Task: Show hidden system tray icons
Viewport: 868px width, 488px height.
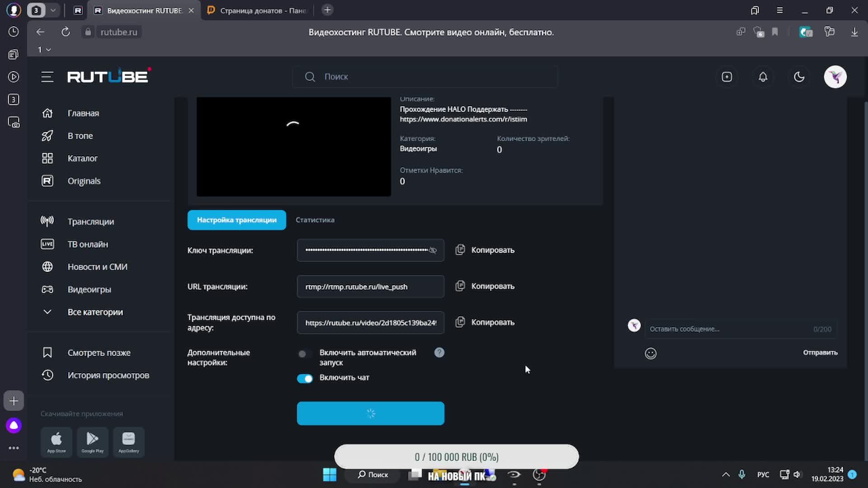Action: [726, 474]
